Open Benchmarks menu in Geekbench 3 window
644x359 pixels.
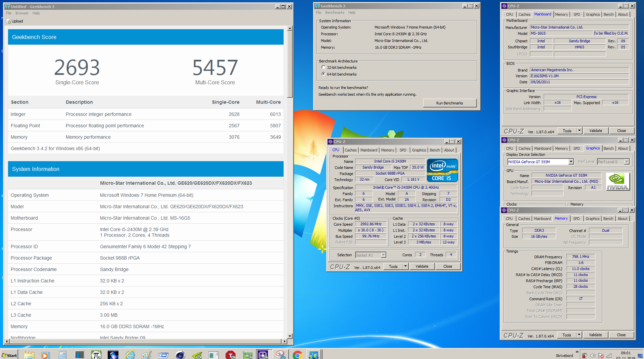tap(335, 13)
